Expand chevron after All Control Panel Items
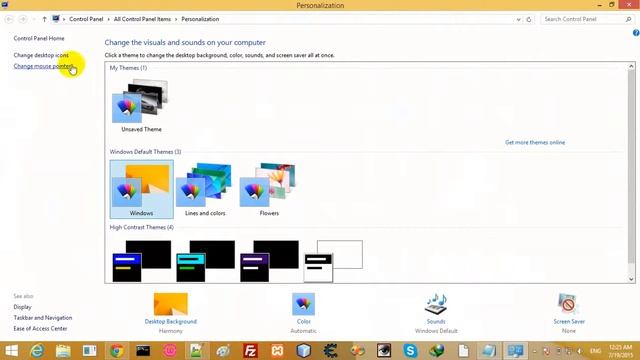 (176, 19)
